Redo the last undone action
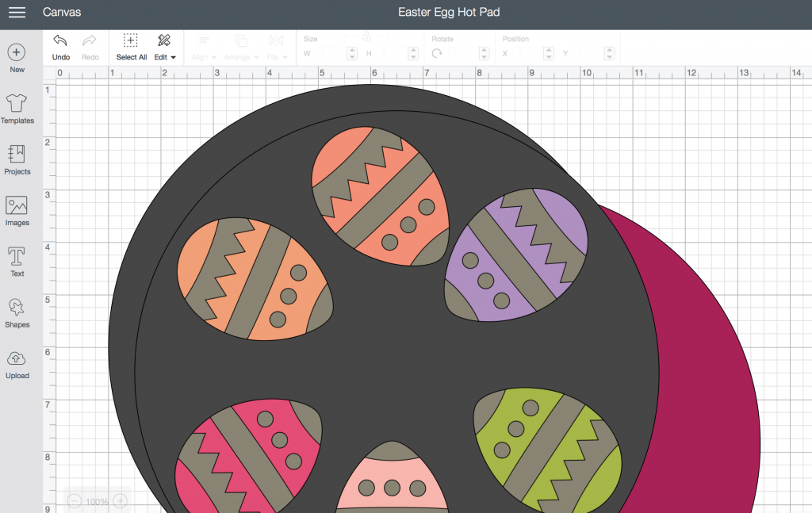 (x=90, y=47)
